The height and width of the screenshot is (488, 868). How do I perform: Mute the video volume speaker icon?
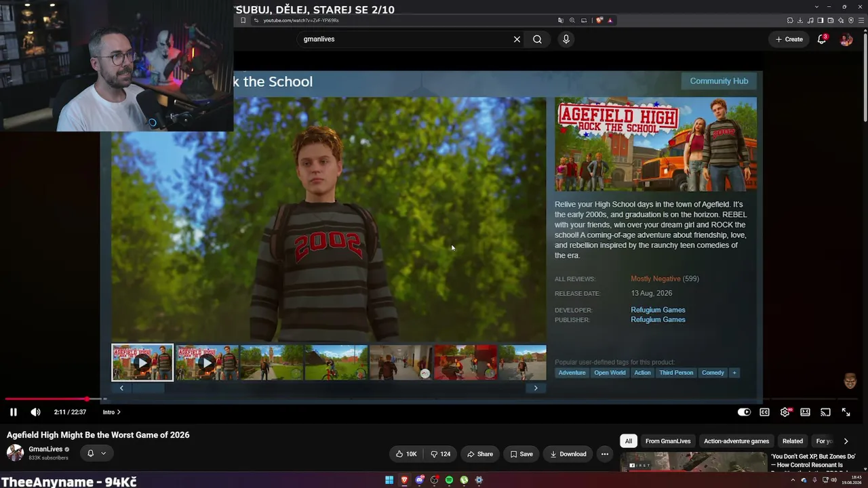(35, 412)
